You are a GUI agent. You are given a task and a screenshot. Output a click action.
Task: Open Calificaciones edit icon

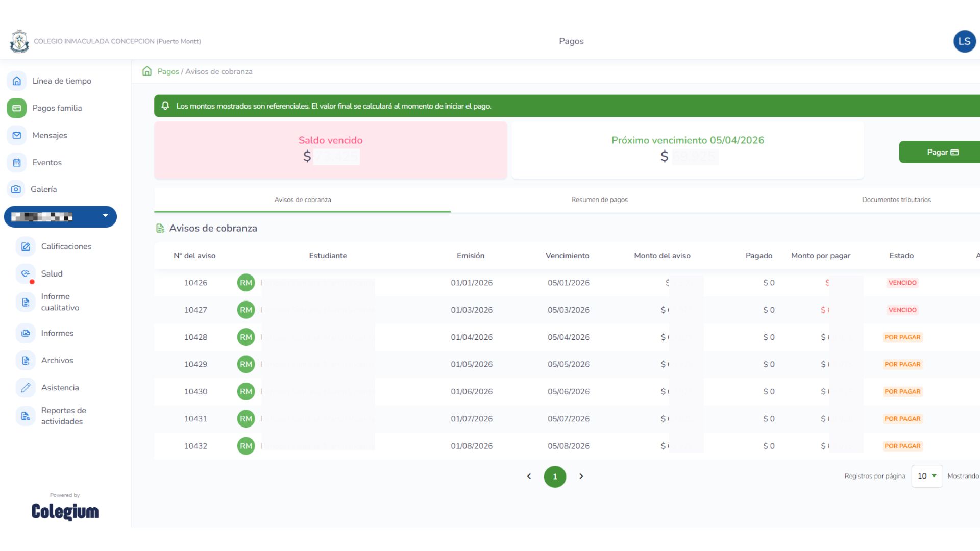(x=26, y=246)
